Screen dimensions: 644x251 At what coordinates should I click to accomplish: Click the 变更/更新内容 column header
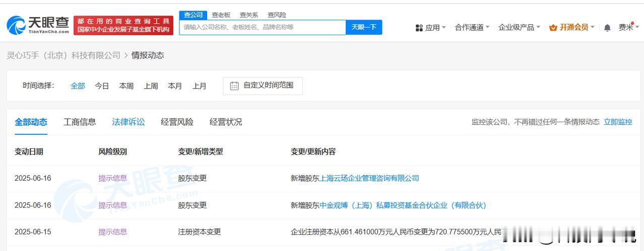pyautogui.click(x=313, y=151)
